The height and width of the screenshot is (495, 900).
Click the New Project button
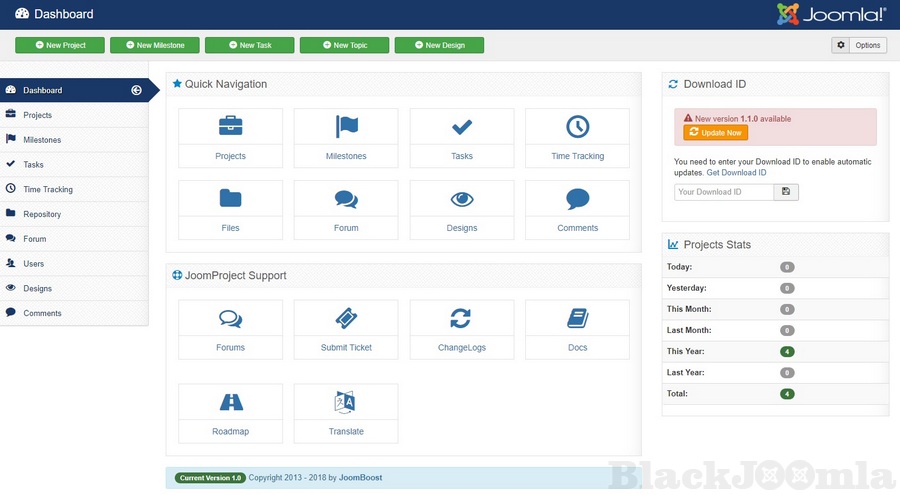pos(60,45)
